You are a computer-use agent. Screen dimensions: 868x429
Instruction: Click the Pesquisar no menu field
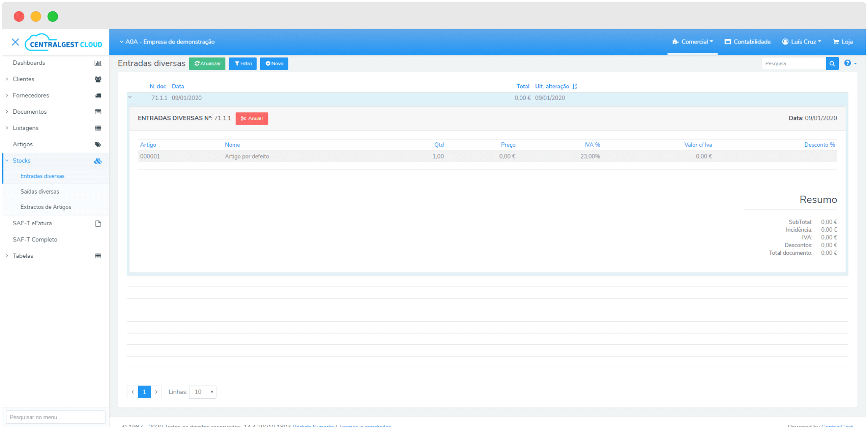coord(55,417)
